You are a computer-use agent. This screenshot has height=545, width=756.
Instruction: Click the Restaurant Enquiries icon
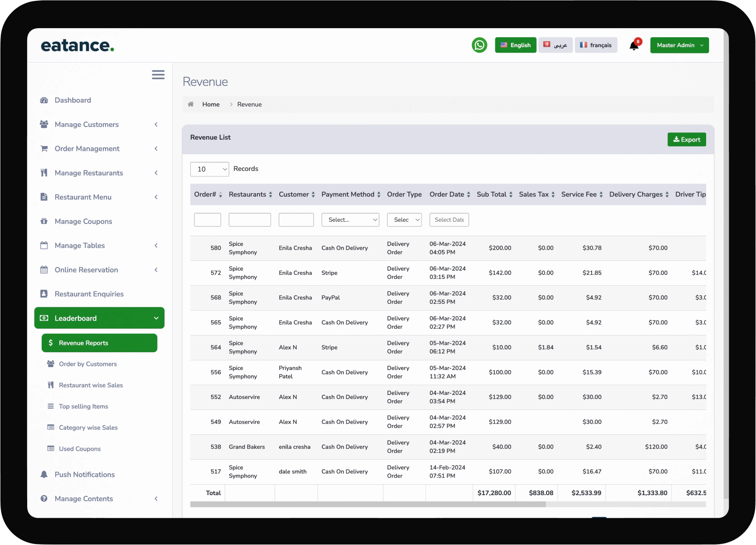tap(44, 294)
